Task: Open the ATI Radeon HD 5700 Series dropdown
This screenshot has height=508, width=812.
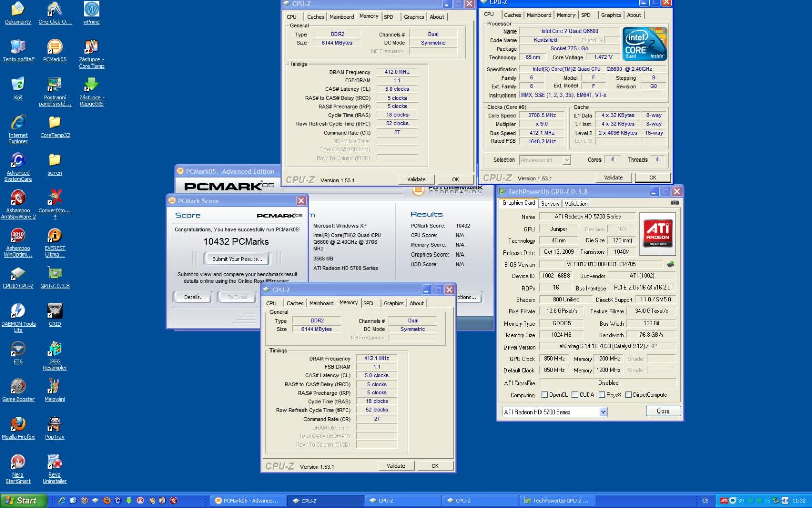Action: click(555, 412)
